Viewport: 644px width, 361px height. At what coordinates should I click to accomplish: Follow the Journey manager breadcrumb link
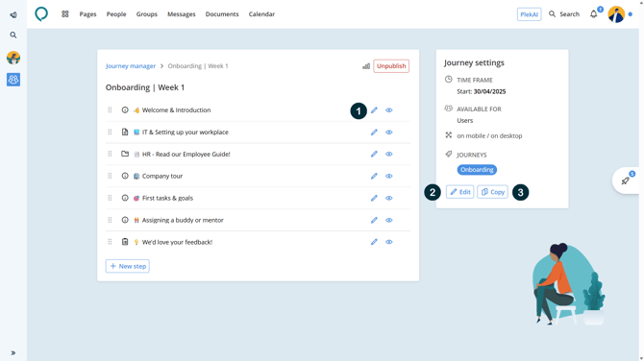[x=131, y=66]
